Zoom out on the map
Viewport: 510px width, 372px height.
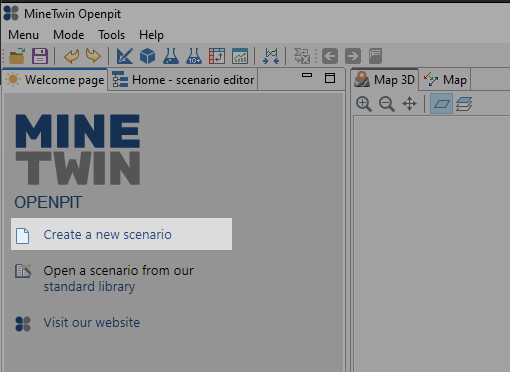pyautogui.click(x=387, y=104)
